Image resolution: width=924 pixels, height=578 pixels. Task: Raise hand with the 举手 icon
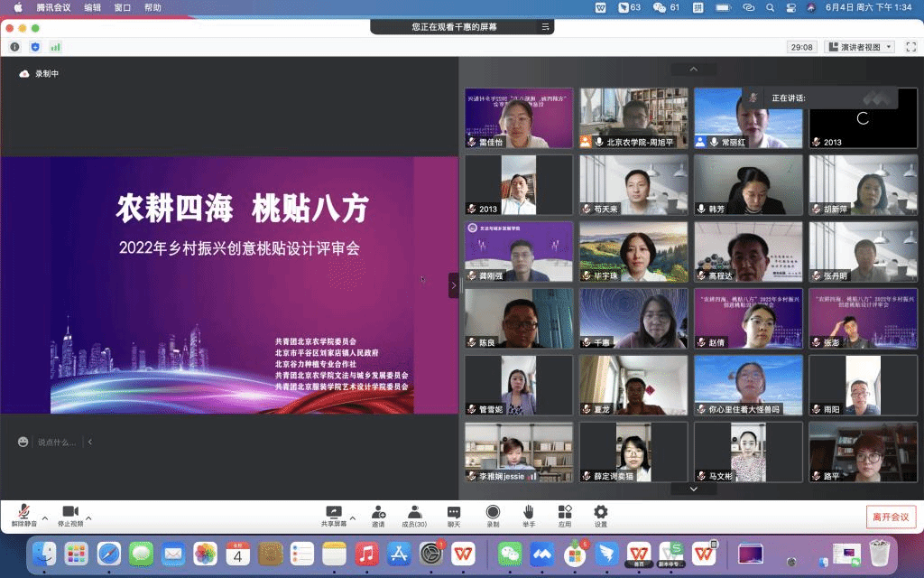pos(528,512)
